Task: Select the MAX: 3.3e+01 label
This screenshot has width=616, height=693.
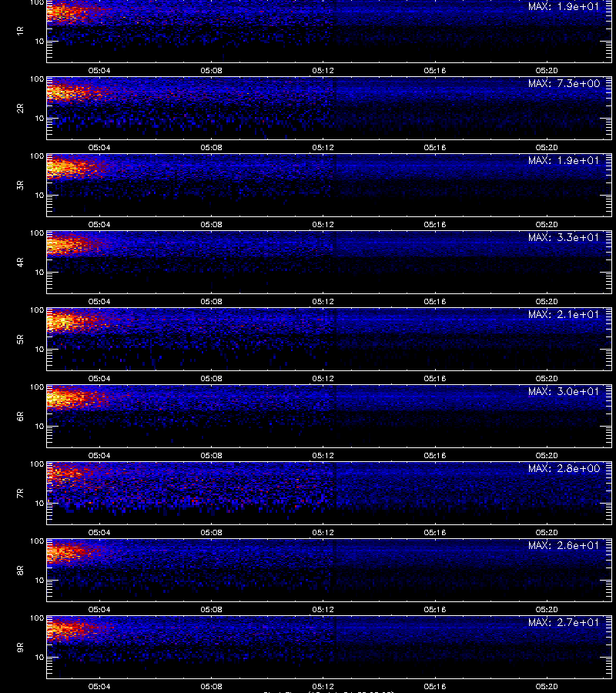Action: click(564, 237)
